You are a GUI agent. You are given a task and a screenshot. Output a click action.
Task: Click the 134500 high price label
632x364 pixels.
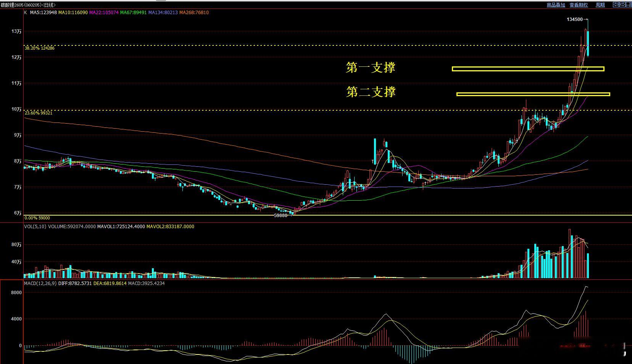[x=575, y=19]
